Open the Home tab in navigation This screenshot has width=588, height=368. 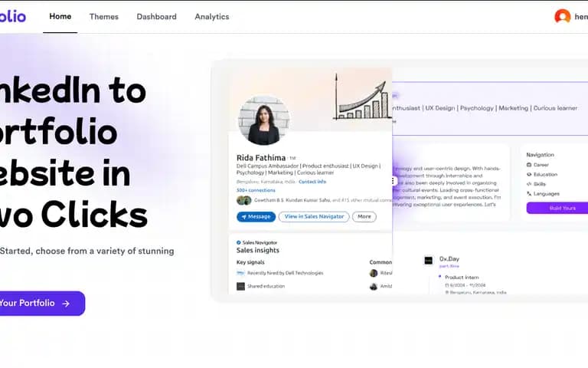(60, 17)
